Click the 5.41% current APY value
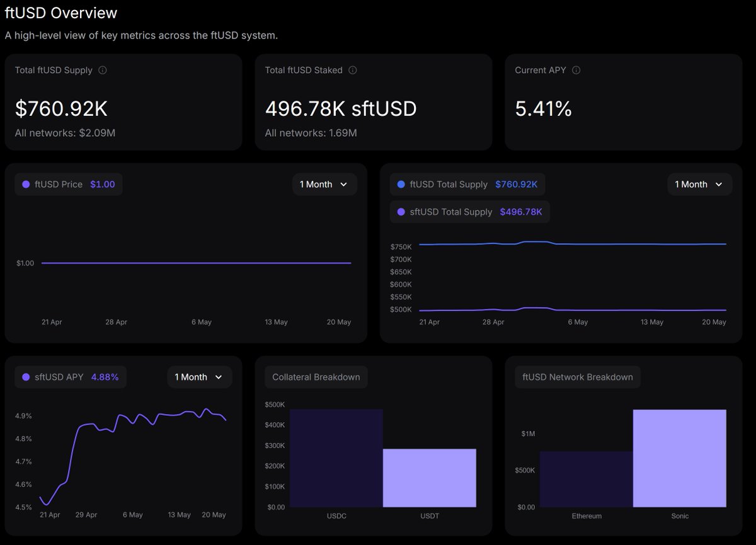 click(543, 109)
